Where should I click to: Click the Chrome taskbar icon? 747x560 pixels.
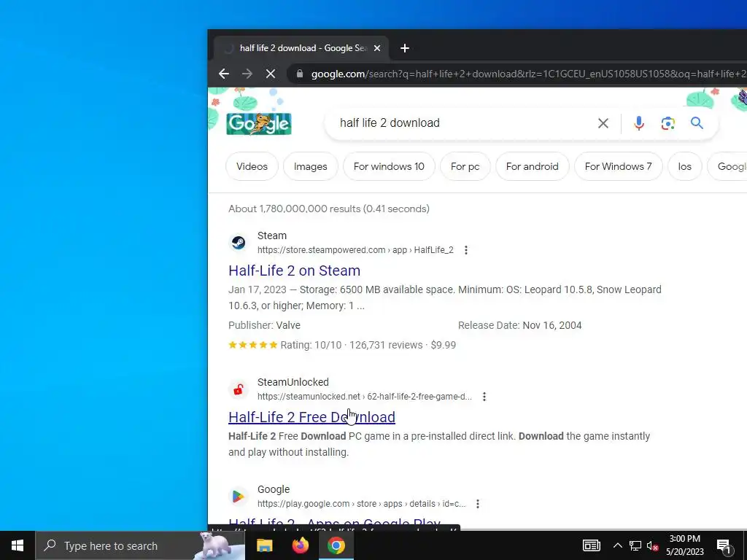(336, 545)
